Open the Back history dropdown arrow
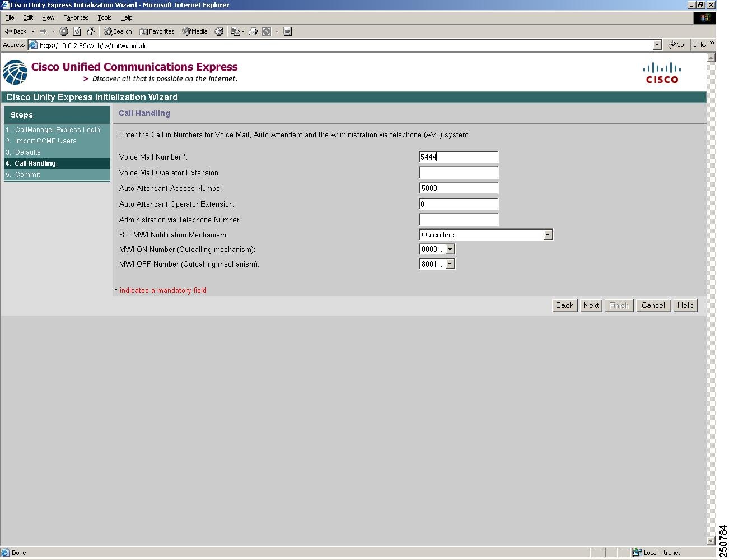The width and height of the screenshot is (729, 560). click(x=32, y=31)
